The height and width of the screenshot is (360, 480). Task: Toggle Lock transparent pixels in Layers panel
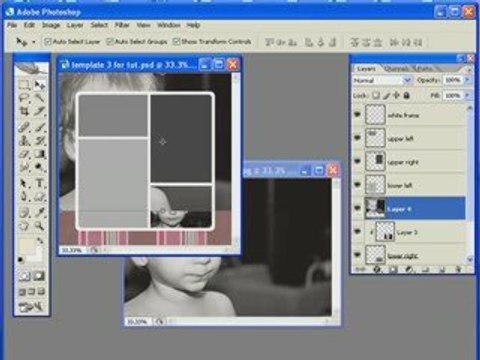[376, 96]
